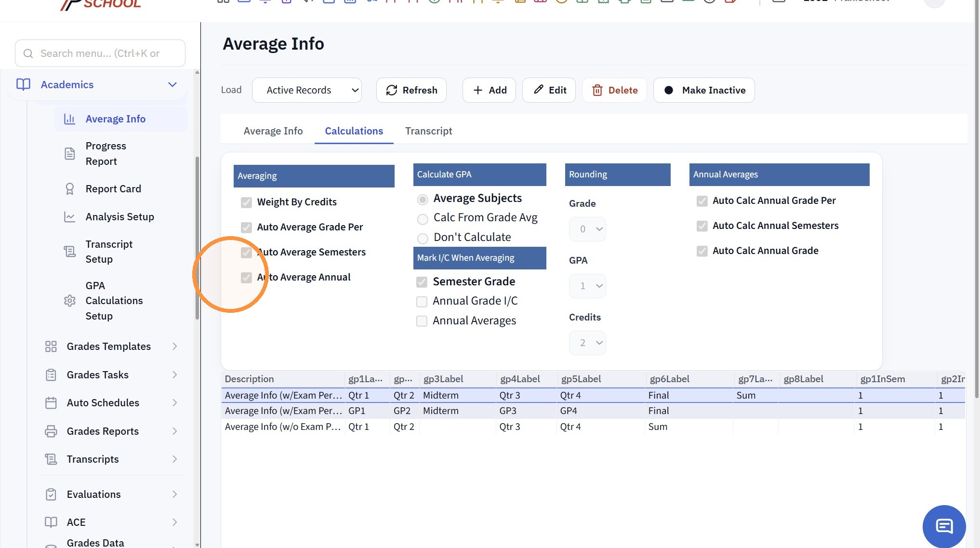The image size is (980, 548).
Task: Click the Progress Report document icon
Action: 70,154
